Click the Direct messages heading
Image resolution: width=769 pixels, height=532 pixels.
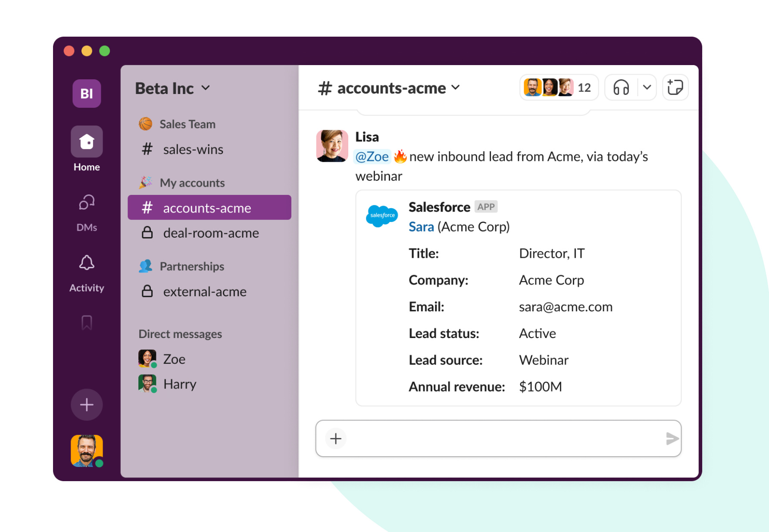point(180,334)
